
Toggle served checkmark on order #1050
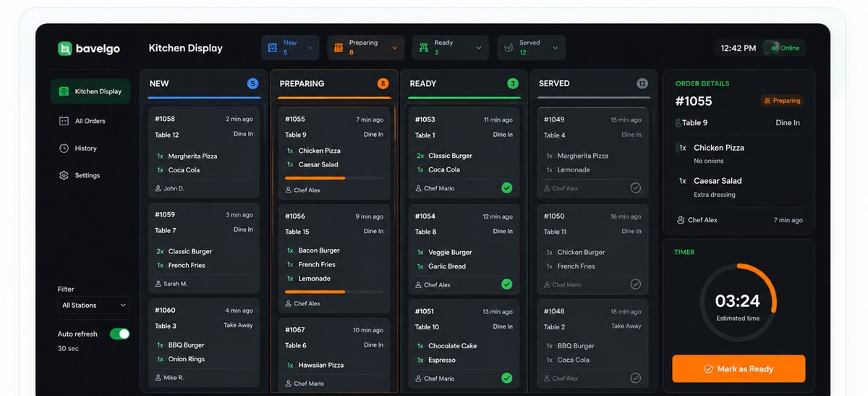(635, 285)
